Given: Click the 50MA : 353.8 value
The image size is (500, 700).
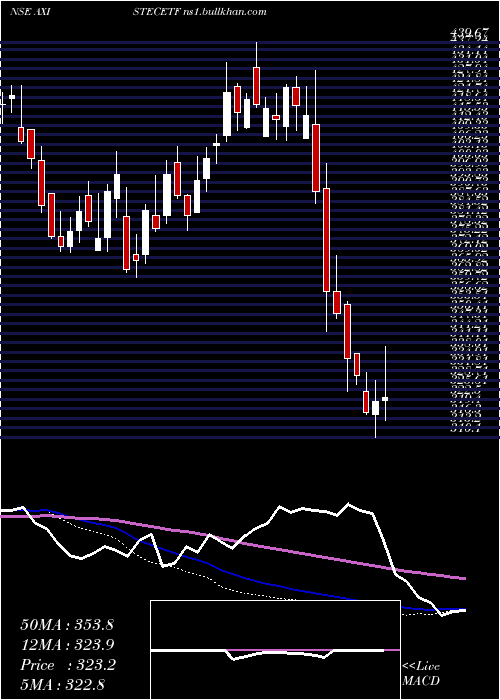Looking at the screenshot, I should tap(67, 625).
